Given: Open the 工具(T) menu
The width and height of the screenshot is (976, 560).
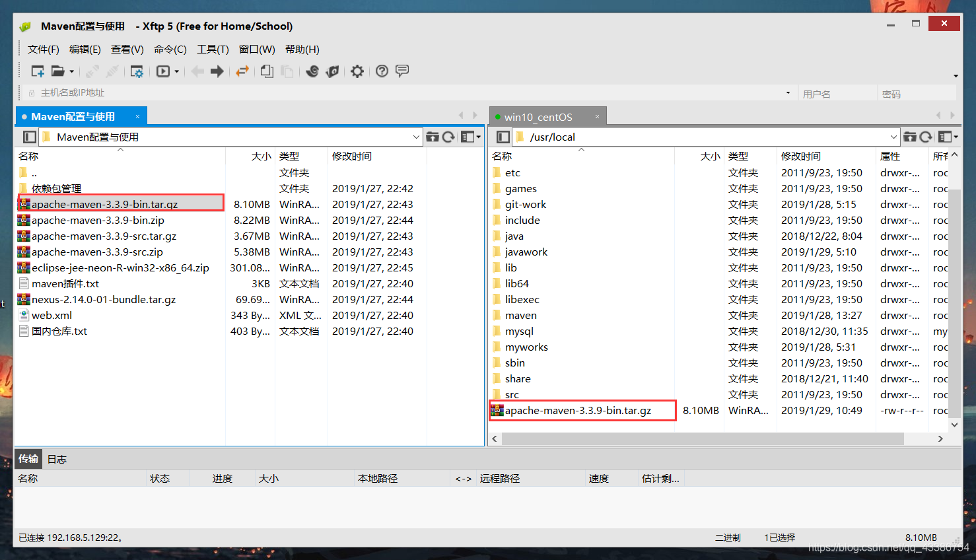Looking at the screenshot, I should 213,50.
